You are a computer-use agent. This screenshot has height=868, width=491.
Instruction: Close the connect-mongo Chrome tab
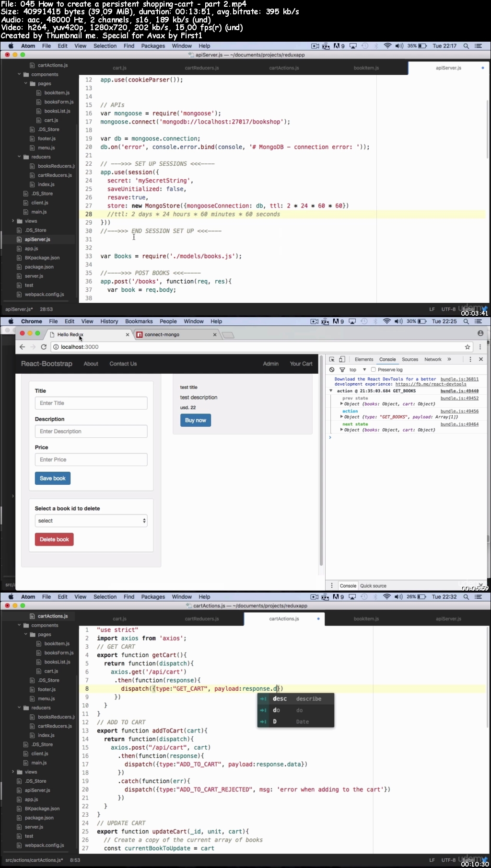click(x=215, y=335)
